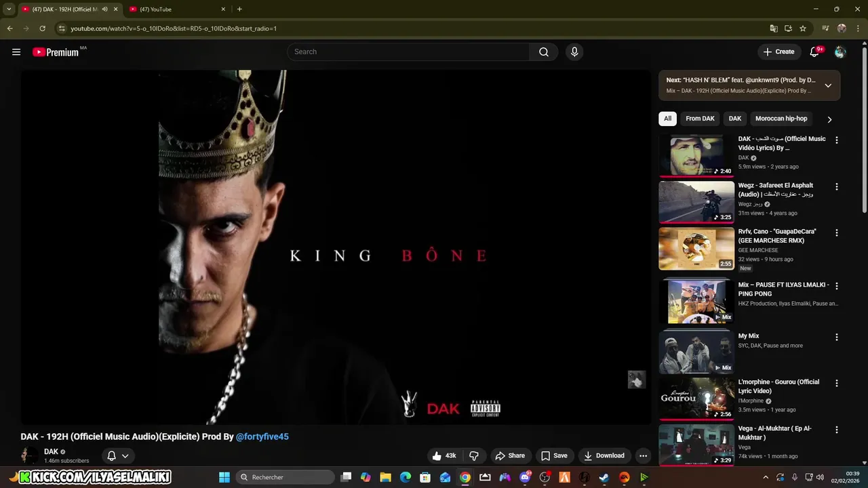Open the My Mix playlist title
868x488 pixels.
click(749, 336)
